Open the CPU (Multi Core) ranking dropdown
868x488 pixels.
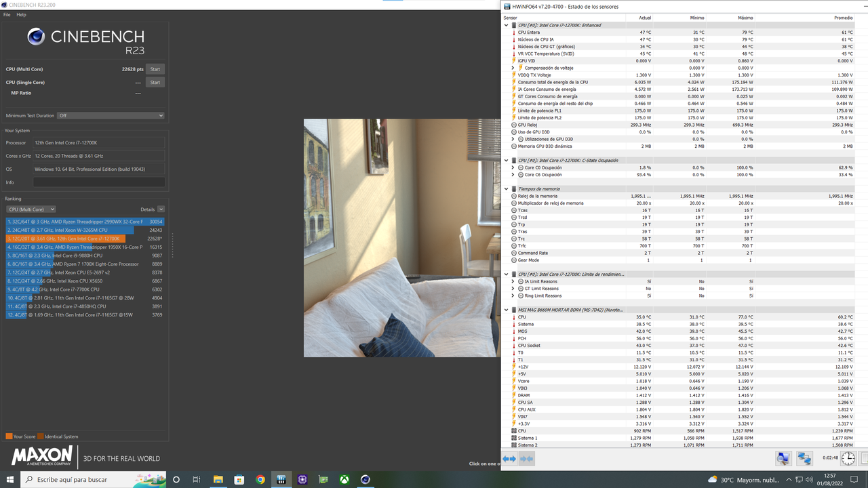tap(31, 209)
